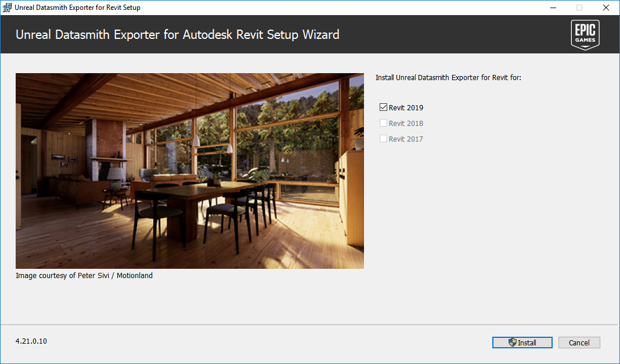Click the setup wizard icon in the title bar
620x364 pixels.
(7, 7)
